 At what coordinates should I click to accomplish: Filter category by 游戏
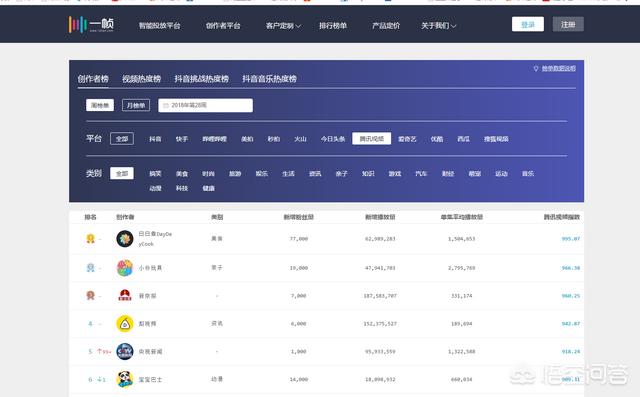[395, 174]
